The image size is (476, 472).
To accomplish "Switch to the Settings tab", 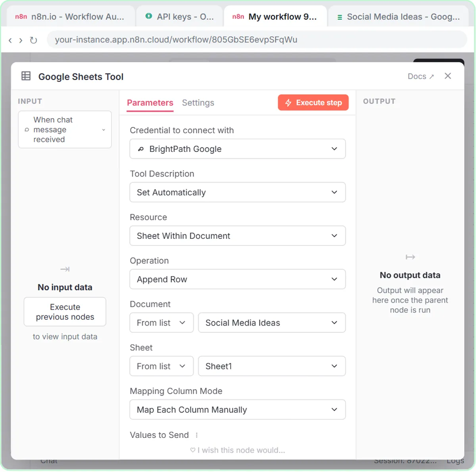I will 198,103.
